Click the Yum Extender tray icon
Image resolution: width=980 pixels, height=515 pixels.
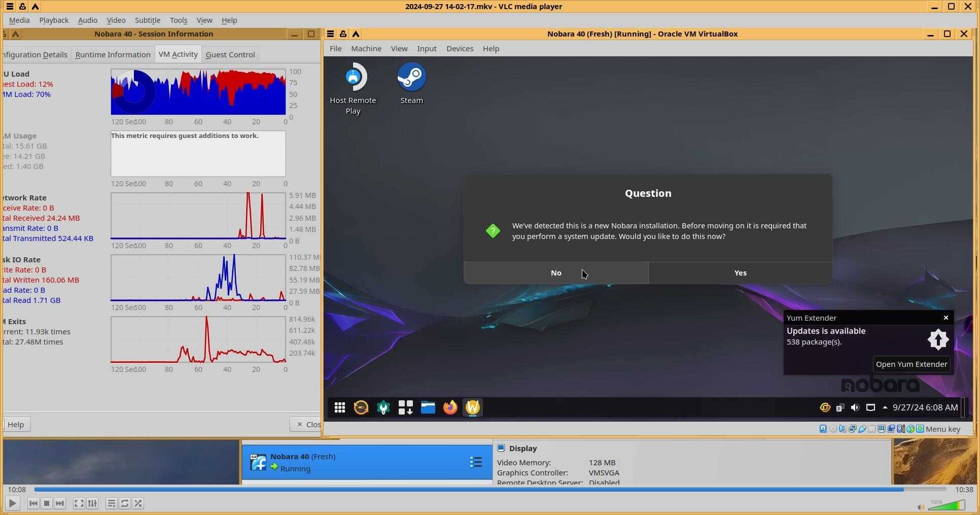(825, 407)
